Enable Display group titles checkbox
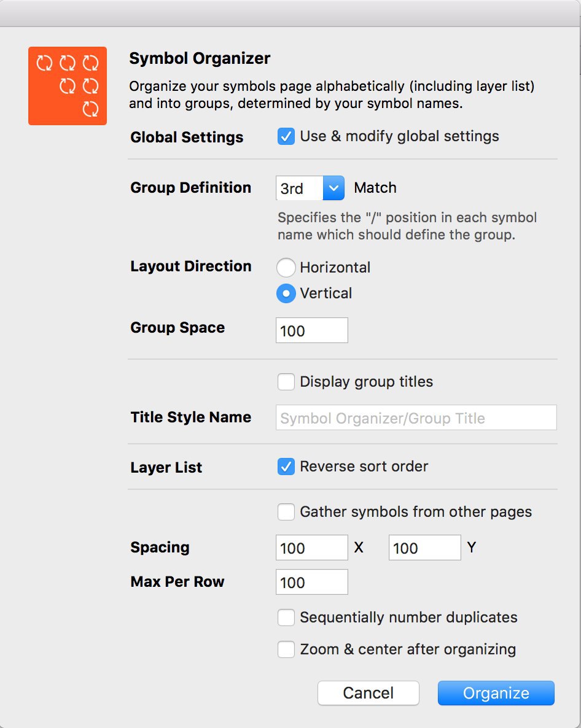Viewport: 581px width, 728px height. point(286,382)
